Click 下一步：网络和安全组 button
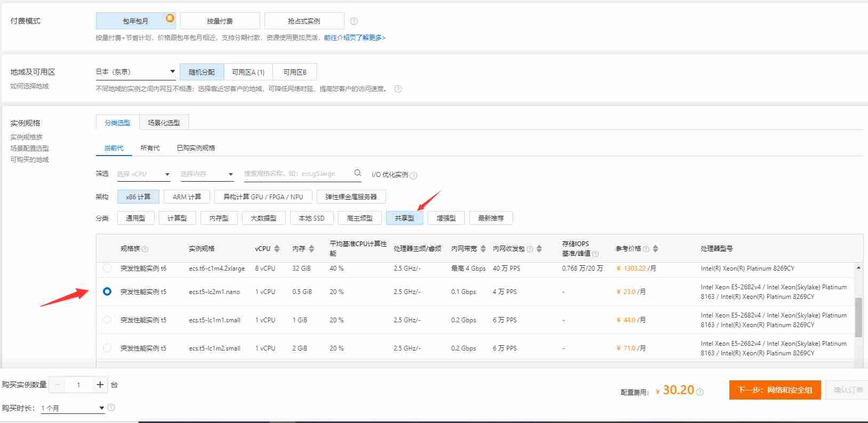 tap(775, 390)
